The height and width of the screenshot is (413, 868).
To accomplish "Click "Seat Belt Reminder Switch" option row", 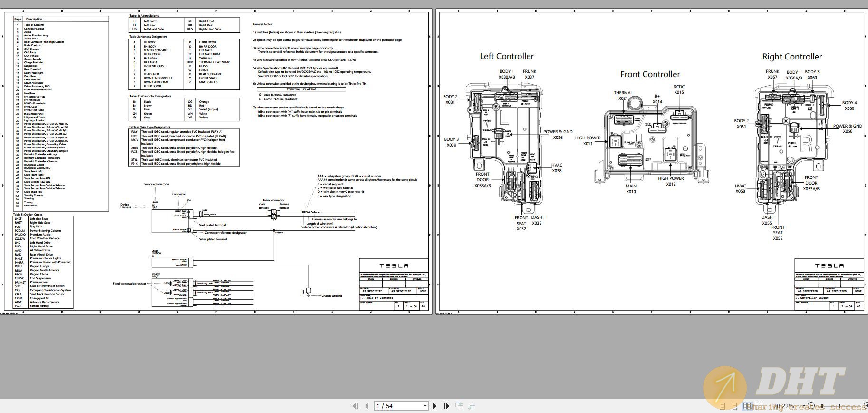I will (47, 286).
